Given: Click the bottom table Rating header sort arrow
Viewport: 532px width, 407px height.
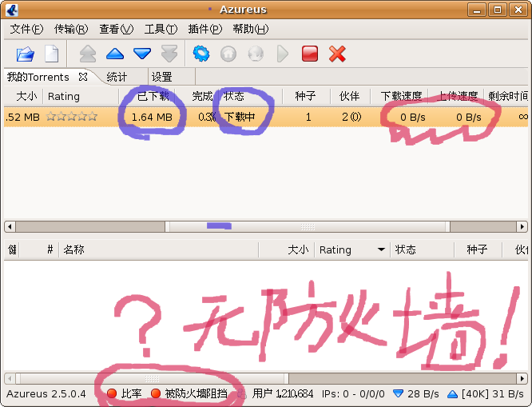Looking at the screenshot, I should tap(381, 249).
